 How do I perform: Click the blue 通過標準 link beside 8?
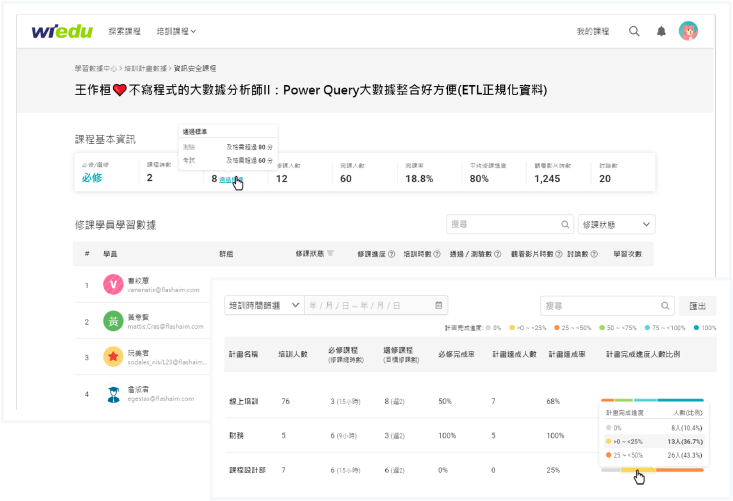(x=230, y=179)
